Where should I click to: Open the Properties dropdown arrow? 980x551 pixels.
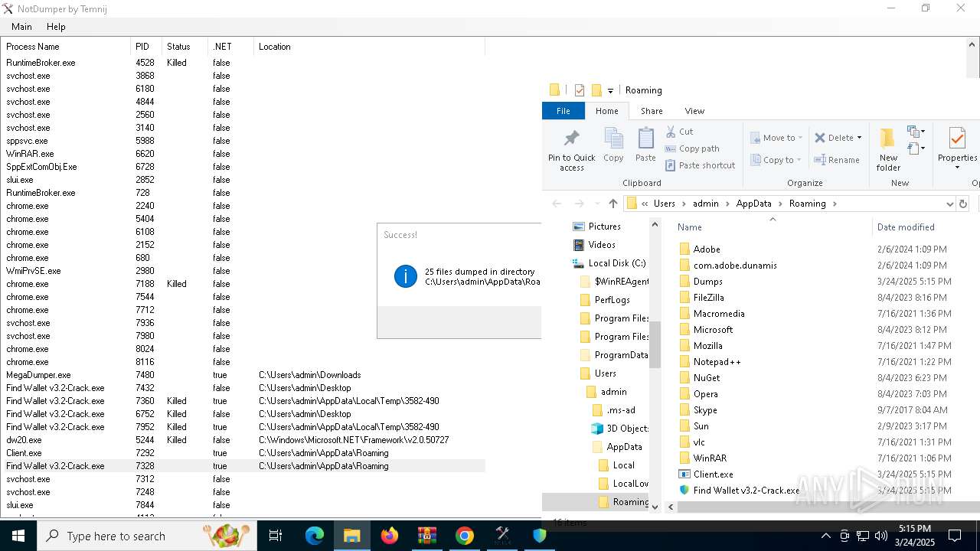(x=957, y=168)
